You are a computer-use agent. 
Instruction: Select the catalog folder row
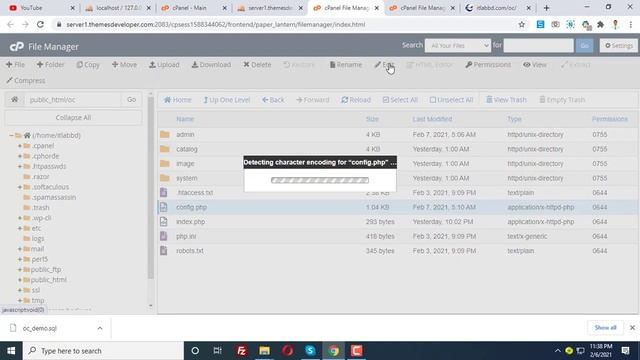tap(397, 149)
